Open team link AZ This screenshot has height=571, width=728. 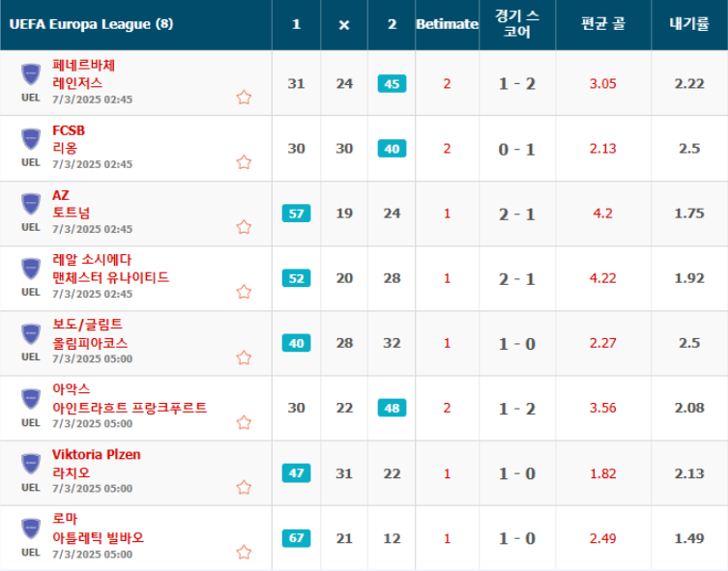coord(60,195)
